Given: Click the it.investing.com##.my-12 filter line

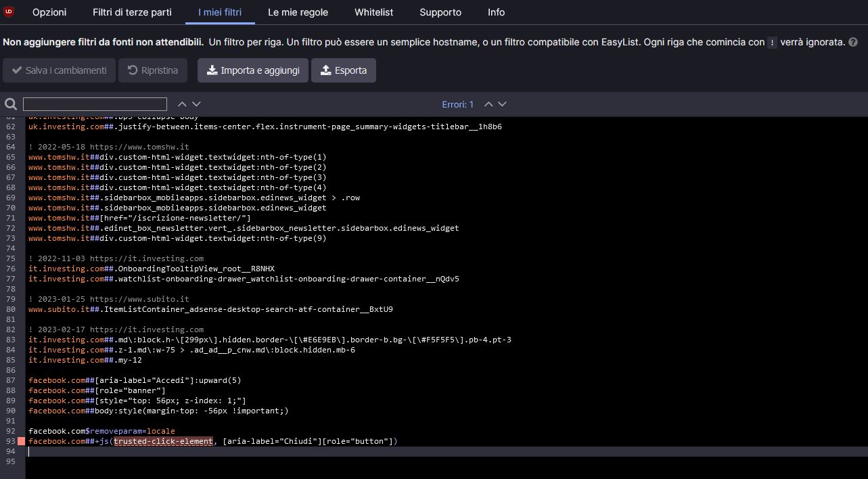Looking at the screenshot, I should pyautogui.click(x=85, y=360).
